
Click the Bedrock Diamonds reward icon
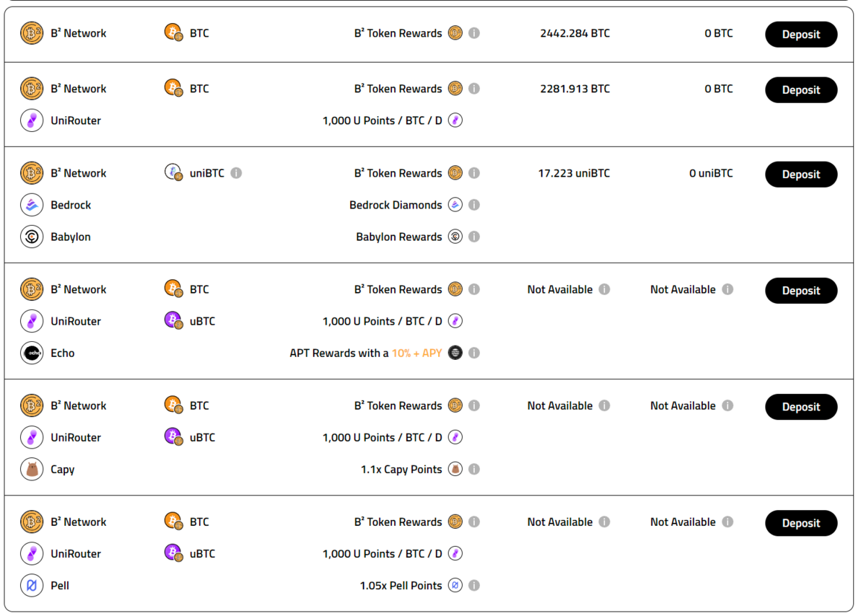(455, 205)
